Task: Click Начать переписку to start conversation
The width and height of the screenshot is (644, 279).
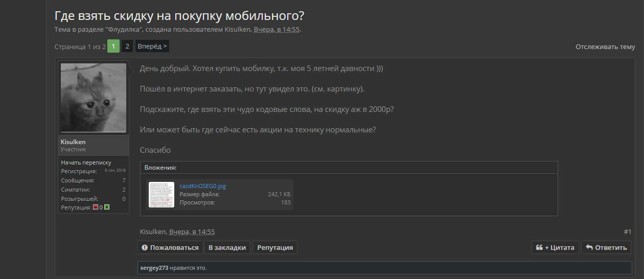Action: [86, 162]
